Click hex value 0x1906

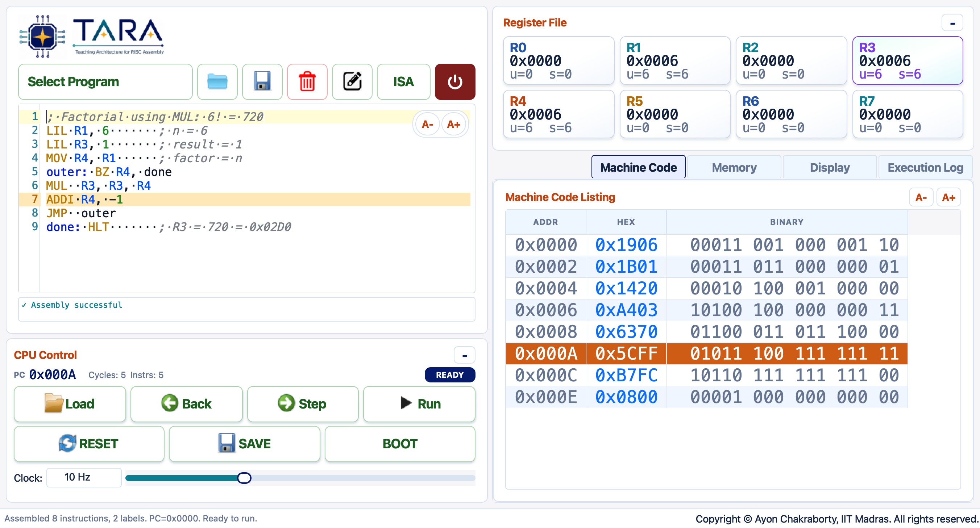point(626,245)
